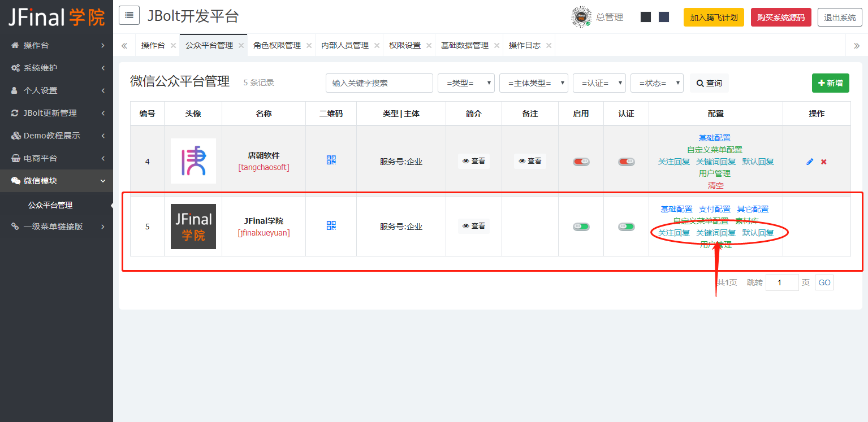Close the 操作台 tab
Image resolution: width=868 pixels, height=422 pixels.
click(173, 46)
